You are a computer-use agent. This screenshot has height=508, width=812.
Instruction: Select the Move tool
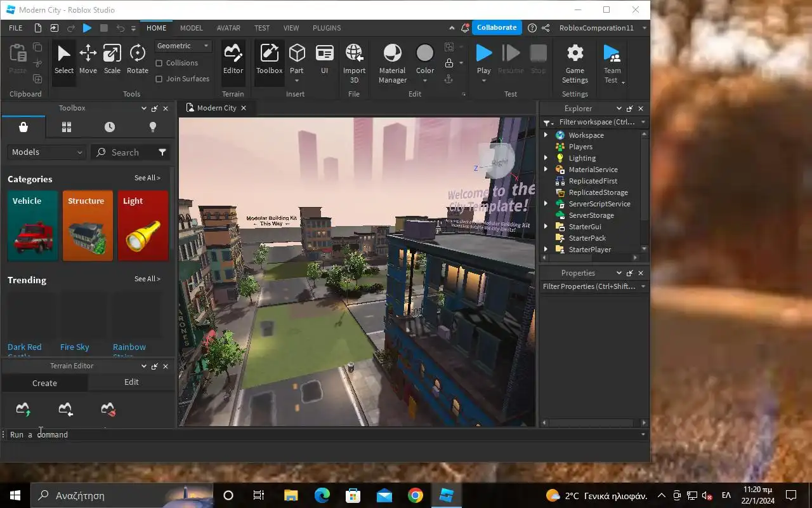tap(88, 60)
